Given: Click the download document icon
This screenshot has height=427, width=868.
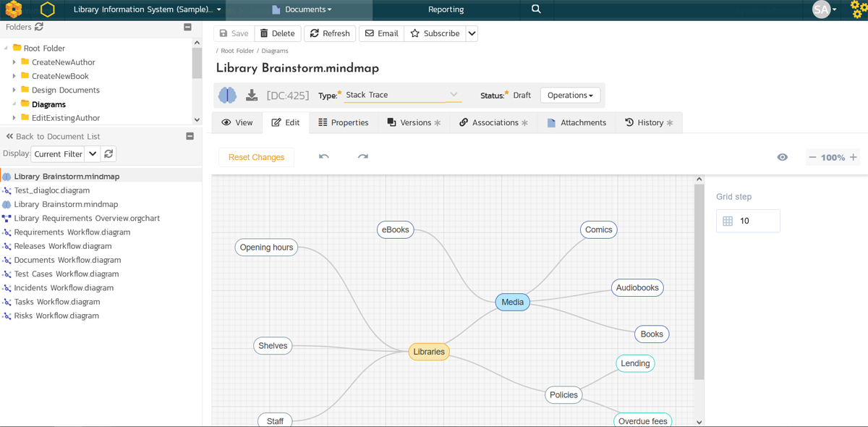Looking at the screenshot, I should (252, 96).
